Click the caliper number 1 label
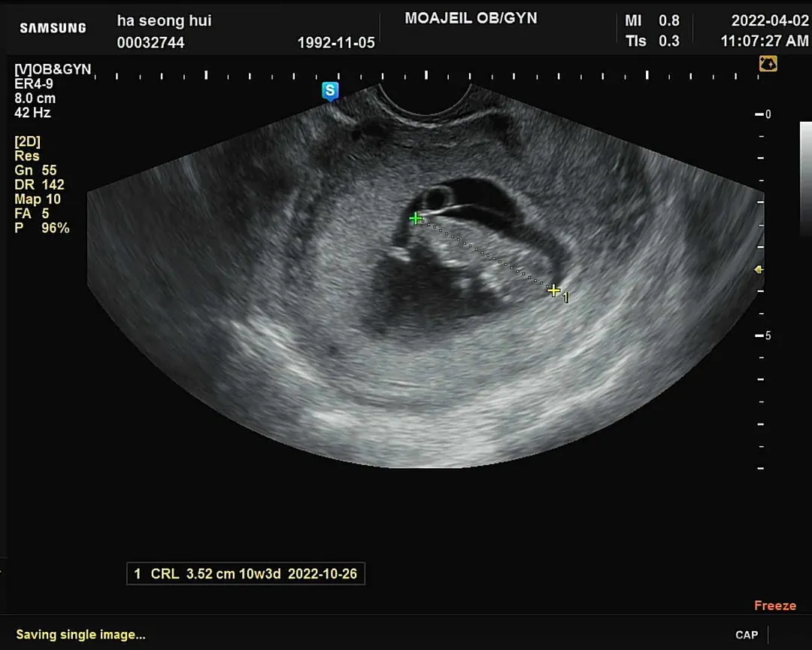812x650 pixels. (x=565, y=297)
